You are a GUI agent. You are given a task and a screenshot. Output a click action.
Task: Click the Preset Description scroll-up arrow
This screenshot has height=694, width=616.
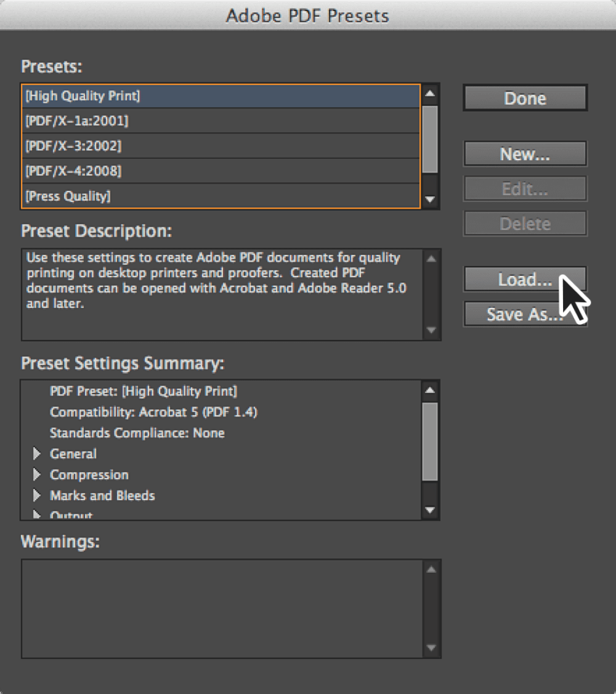coord(431,258)
